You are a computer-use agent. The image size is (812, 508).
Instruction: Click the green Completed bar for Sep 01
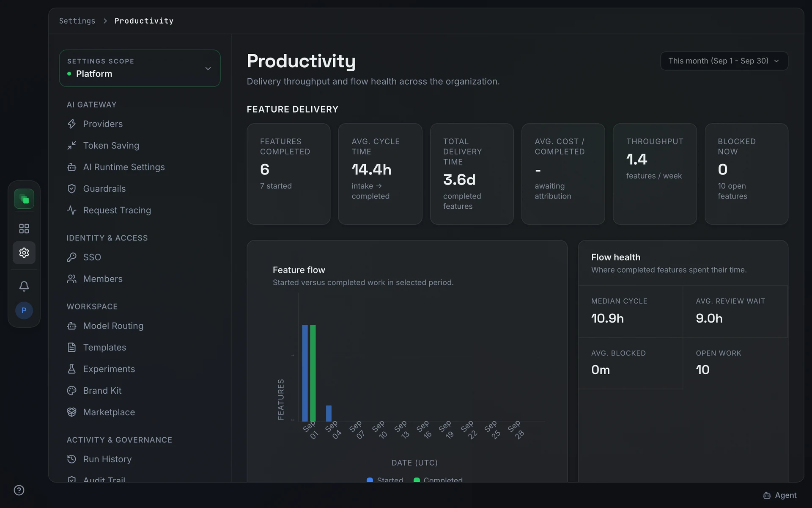tap(313, 373)
